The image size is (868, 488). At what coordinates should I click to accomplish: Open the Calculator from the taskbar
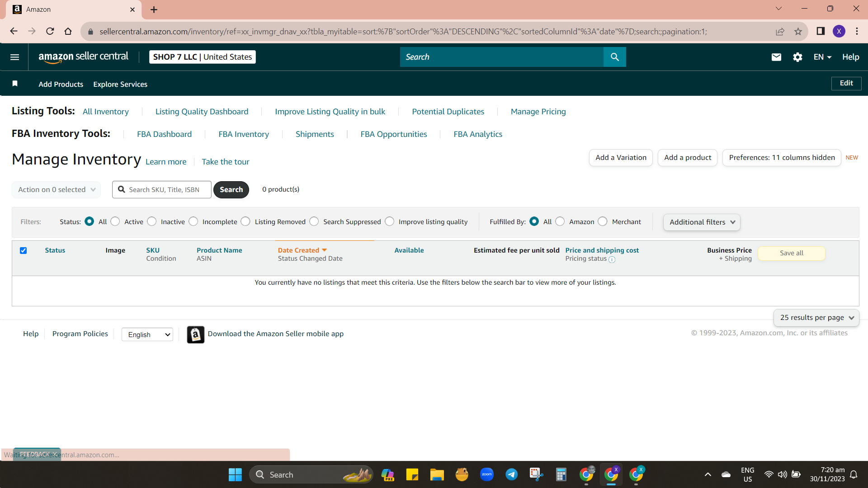coord(561,474)
